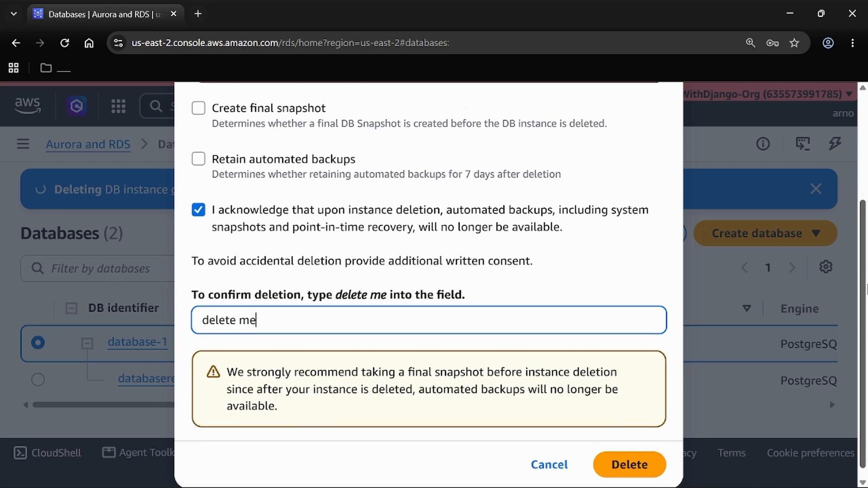Cancel the delete database dialog
This screenshot has width=868, height=488.
(x=549, y=465)
